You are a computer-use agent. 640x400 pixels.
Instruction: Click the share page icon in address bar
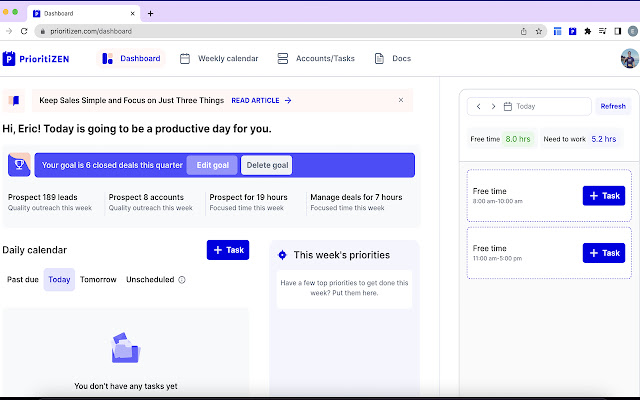pos(524,31)
